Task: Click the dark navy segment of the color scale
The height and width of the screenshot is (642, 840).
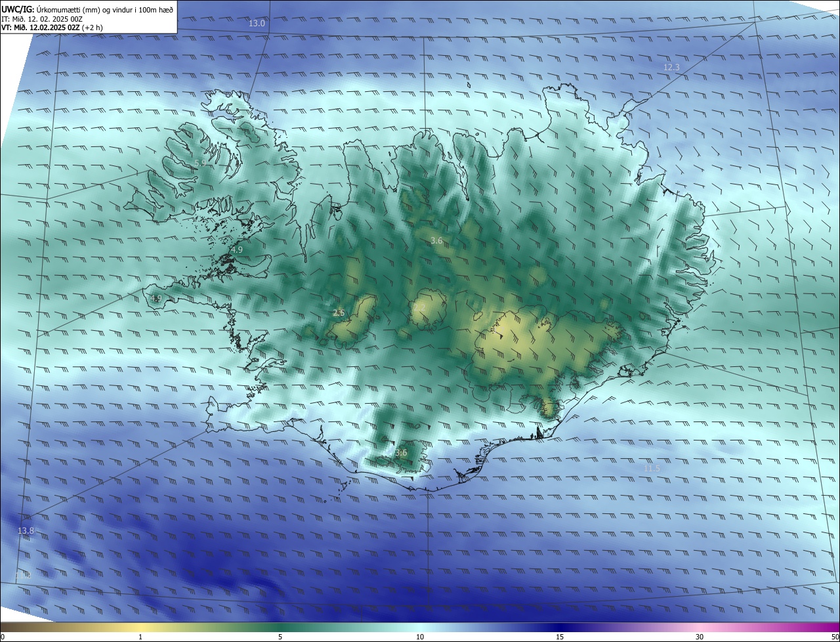Action: click(x=560, y=627)
